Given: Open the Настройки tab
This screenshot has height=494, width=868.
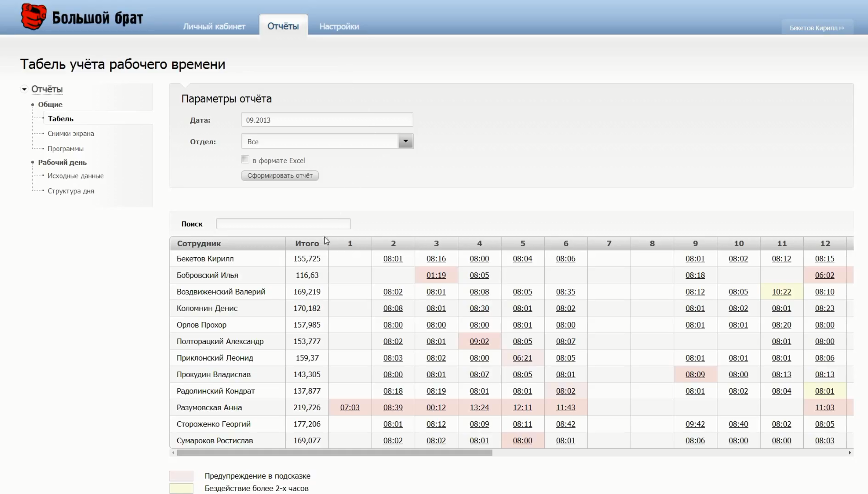Looking at the screenshot, I should (339, 27).
